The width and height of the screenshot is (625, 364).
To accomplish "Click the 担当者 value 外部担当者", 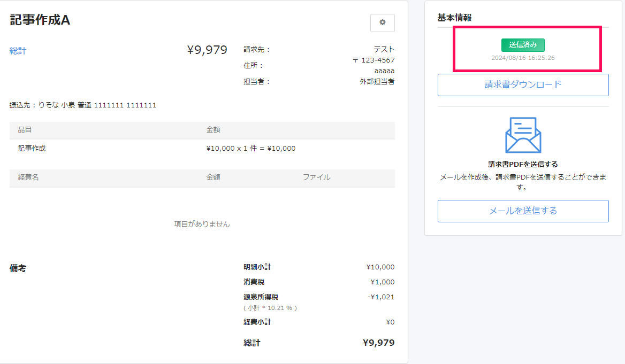I will point(377,82).
